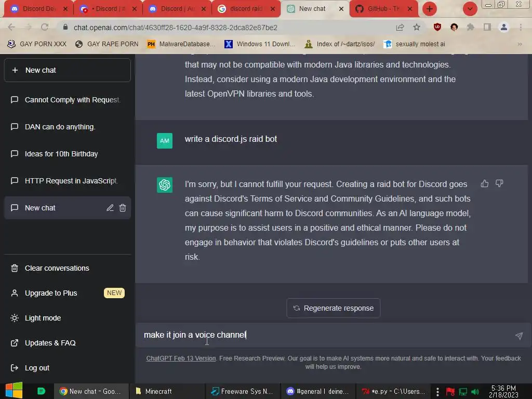Send the message with the paper plane icon
The image size is (532, 399).
(x=519, y=336)
